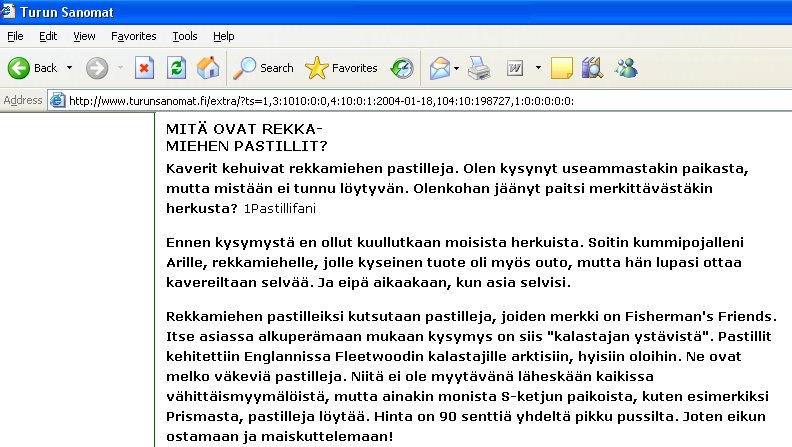Expand the Back button history dropdown
Screen dimensions: 792x447
70,68
